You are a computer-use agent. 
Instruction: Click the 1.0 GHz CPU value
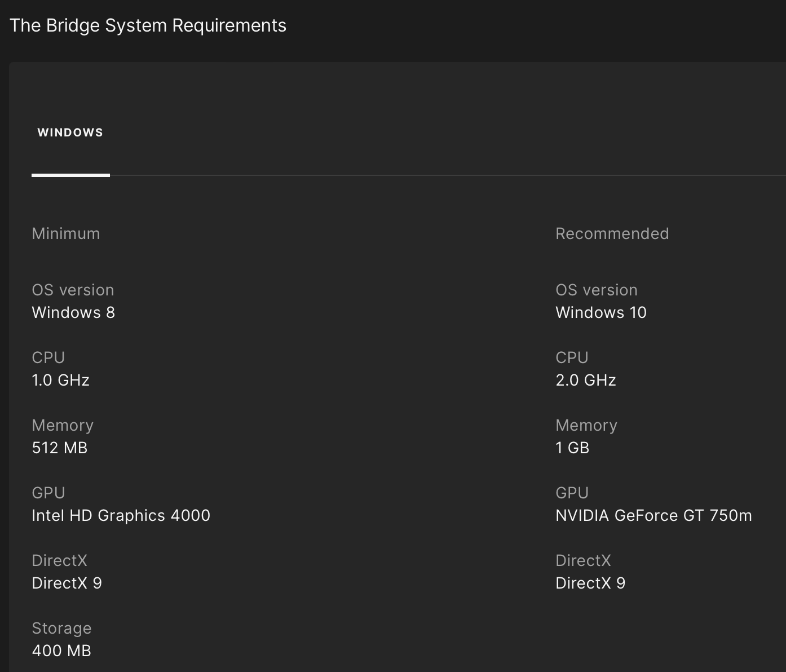[x=60, y=380]
